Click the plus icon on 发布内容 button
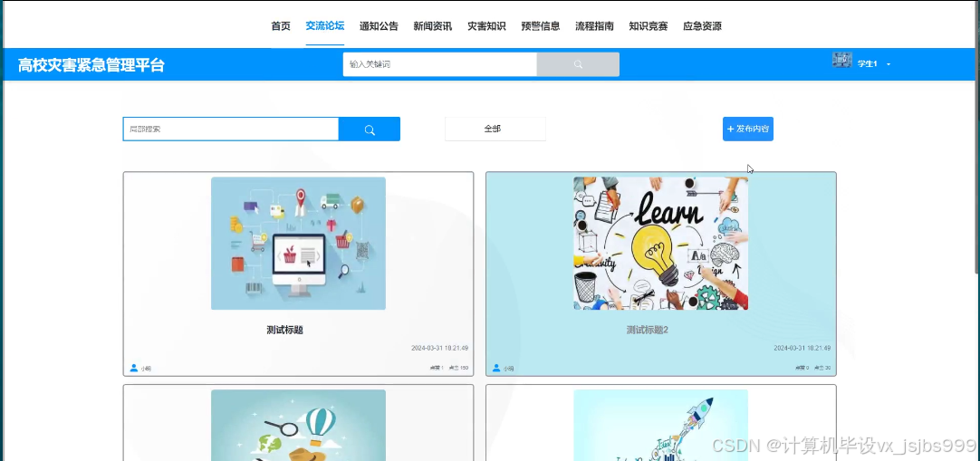 (x=731, y=130)
